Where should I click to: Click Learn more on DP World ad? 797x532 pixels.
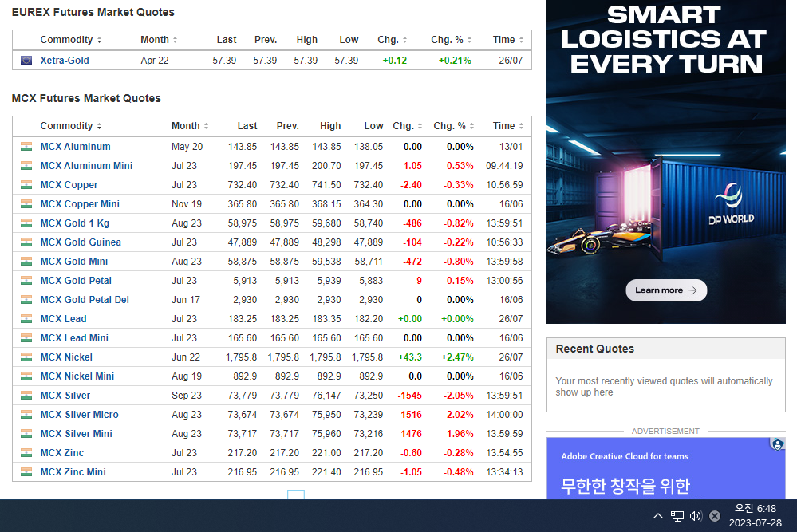click(666, 290)
